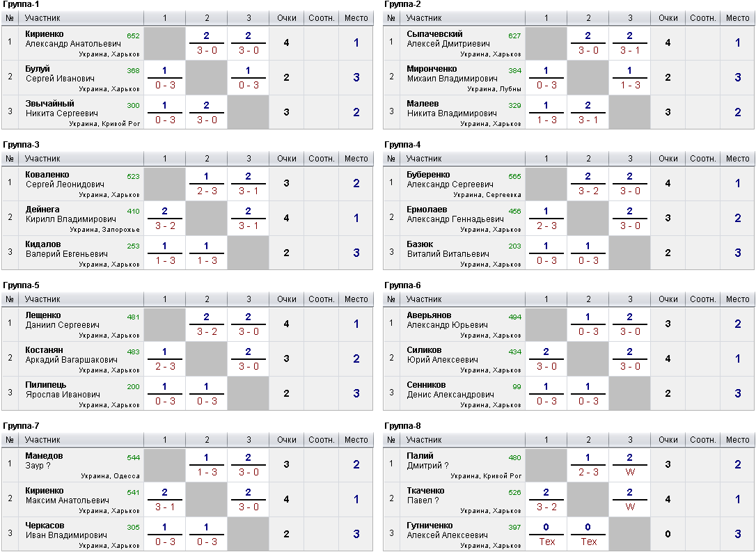The height and width of the screenshot is (552, 756).
Task: Click Группа-5 title
Action: (21, 285)
